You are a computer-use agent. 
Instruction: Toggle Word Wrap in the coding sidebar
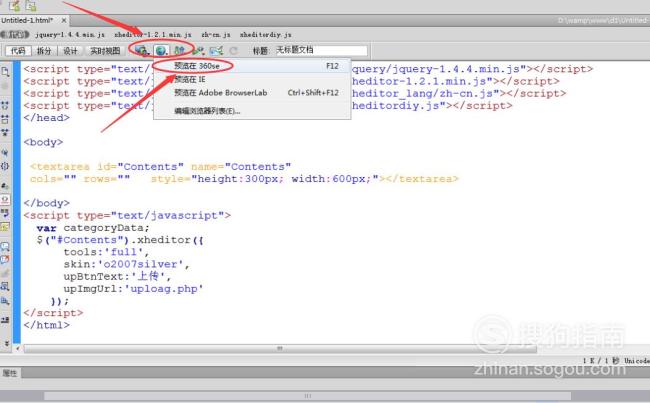click(x=5, y=213)
